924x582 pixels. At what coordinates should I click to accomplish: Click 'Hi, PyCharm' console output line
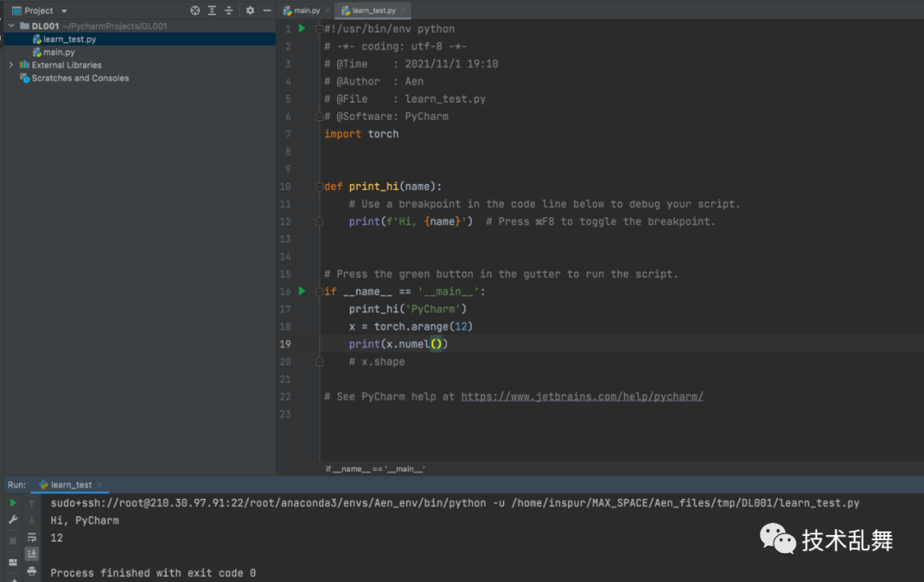pyautogui.click(x=85, y=520)
